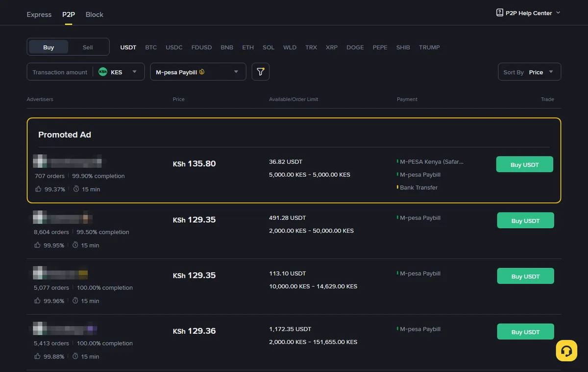
Task: Click thumbs-up icon next to 99.95%
Action: 37,245
